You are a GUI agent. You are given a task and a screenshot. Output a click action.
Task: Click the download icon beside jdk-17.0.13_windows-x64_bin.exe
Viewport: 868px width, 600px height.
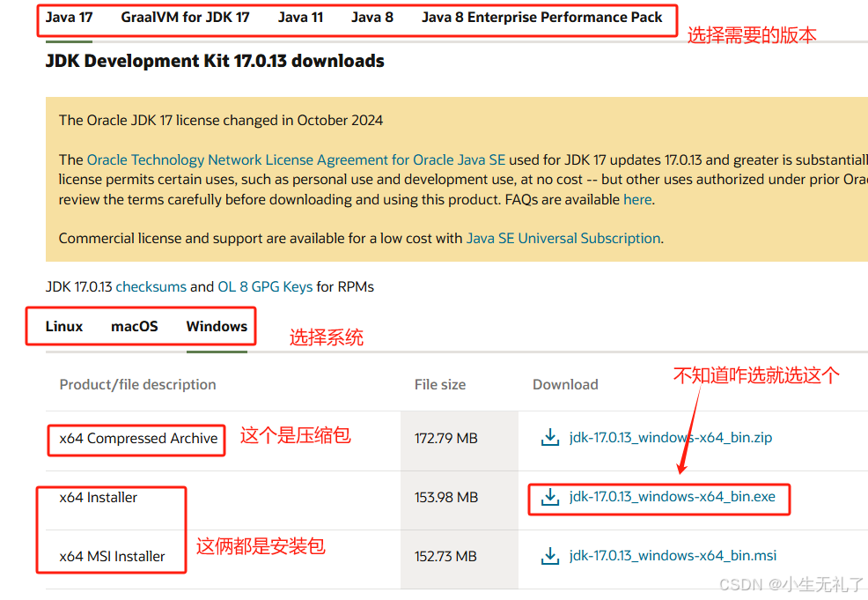pyautogui.click(x=550, y=498)
